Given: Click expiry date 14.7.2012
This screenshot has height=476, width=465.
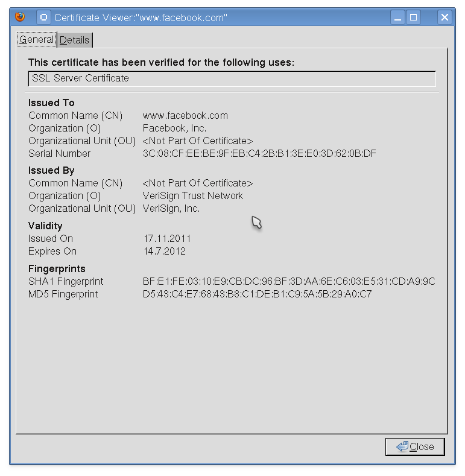Looking at the screenshot, I should [x=165, y=252].
